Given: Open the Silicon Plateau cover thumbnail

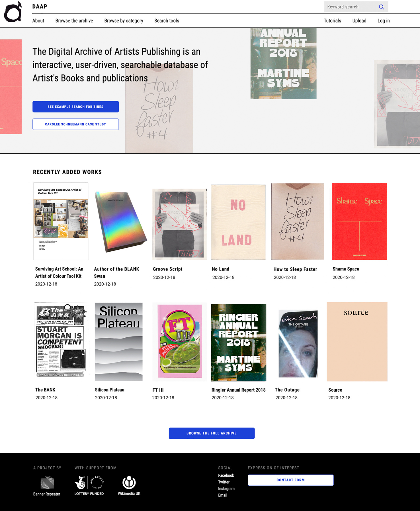Looking at the screenshot, I should [118, 342].
